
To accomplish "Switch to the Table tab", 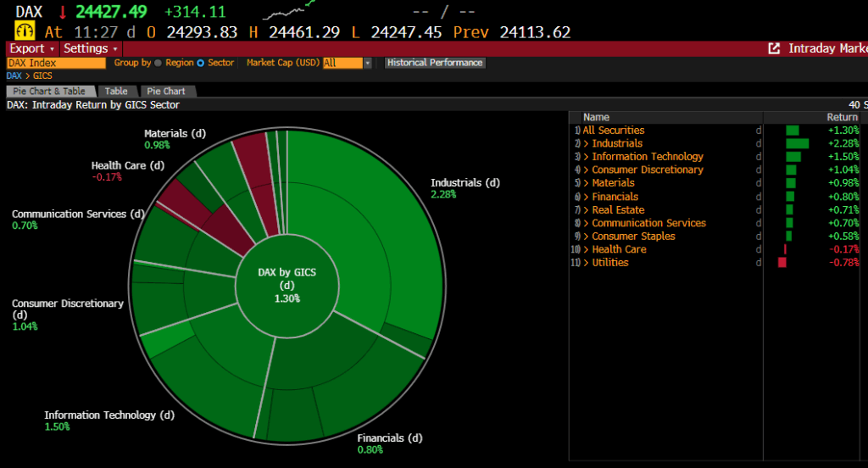I will [116, 91].
